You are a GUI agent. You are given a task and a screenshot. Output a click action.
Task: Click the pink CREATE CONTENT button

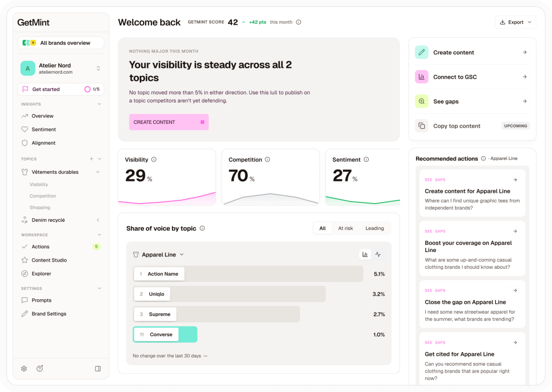click(x=169, y=122)
